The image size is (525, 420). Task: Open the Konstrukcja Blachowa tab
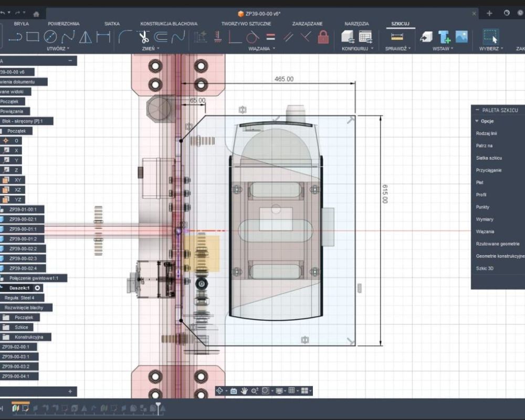coord(169,24)
